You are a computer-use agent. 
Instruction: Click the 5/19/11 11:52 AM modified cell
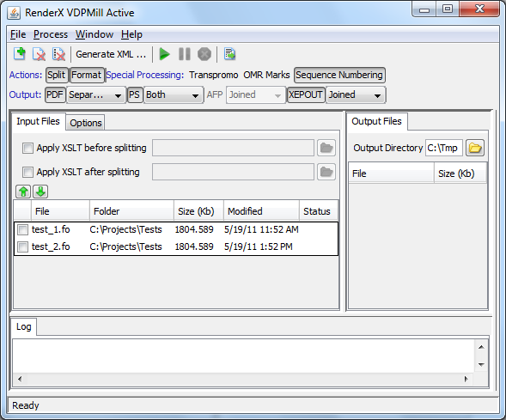pyautogui.click(x=261, y=229)
